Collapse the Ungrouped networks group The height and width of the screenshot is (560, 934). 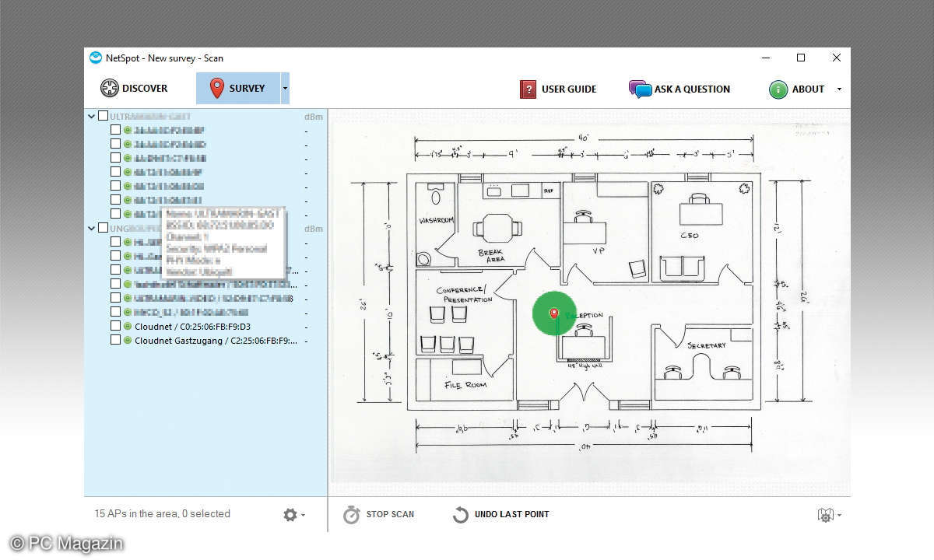(91, 228)
